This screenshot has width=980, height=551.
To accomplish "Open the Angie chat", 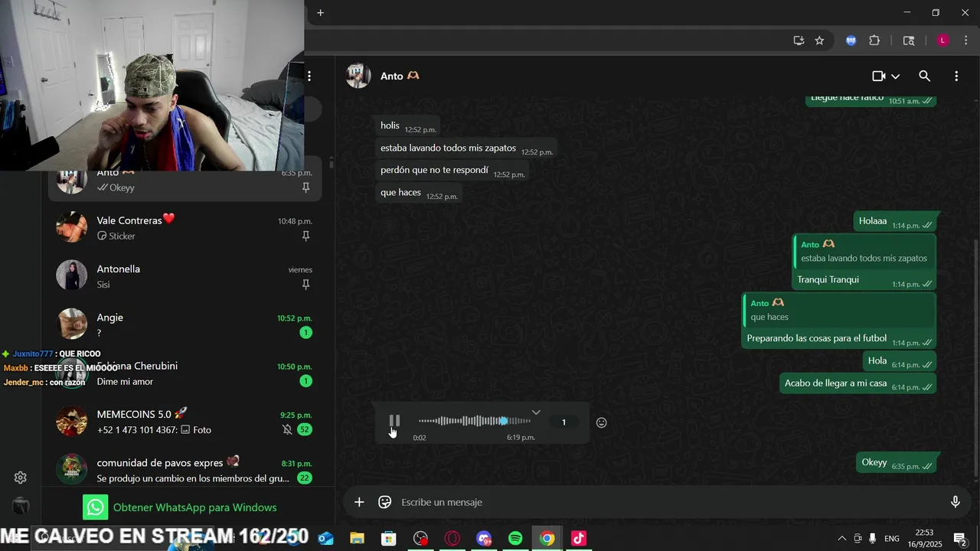I will coord(185,324).
